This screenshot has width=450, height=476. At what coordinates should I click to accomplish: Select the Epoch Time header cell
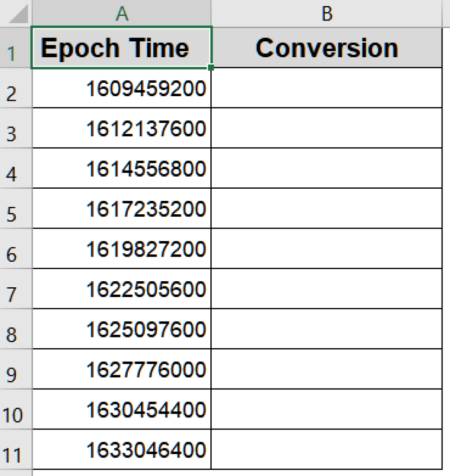122,48
